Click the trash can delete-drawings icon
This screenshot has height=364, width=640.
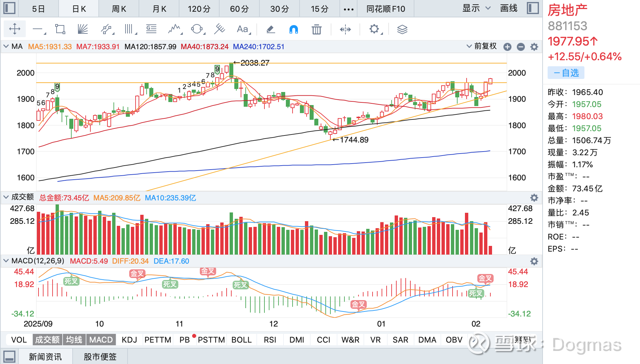(316, 29)
